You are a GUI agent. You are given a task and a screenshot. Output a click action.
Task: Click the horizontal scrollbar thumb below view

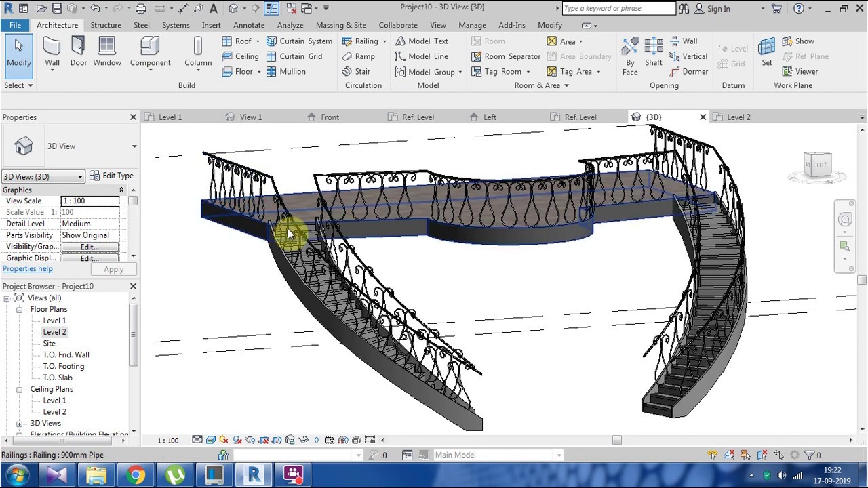(616, 440)
